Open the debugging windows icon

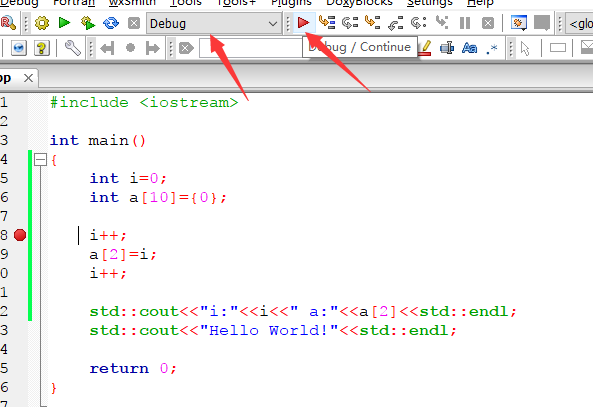click(x=519, y=23)
